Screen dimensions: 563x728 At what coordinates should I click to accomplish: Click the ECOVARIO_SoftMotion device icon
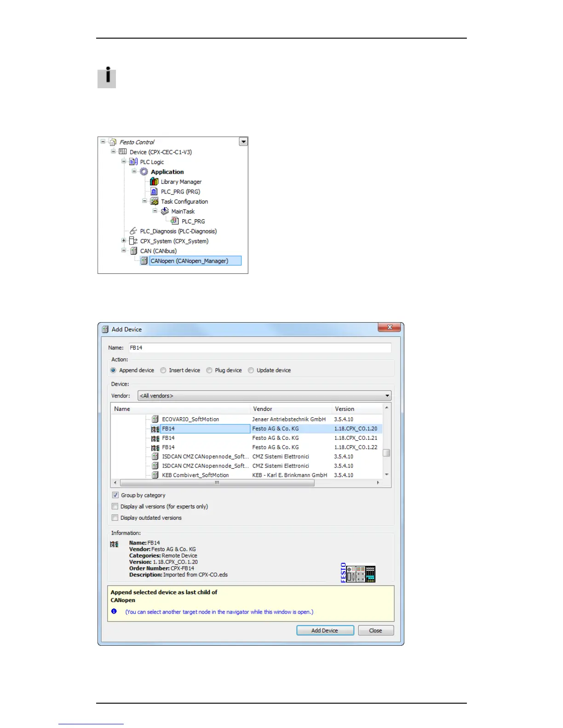[155, 419]
